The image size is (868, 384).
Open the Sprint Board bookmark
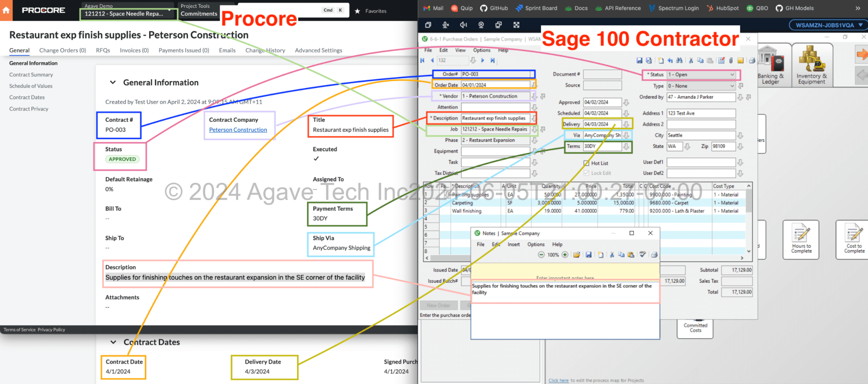(536, 8)
